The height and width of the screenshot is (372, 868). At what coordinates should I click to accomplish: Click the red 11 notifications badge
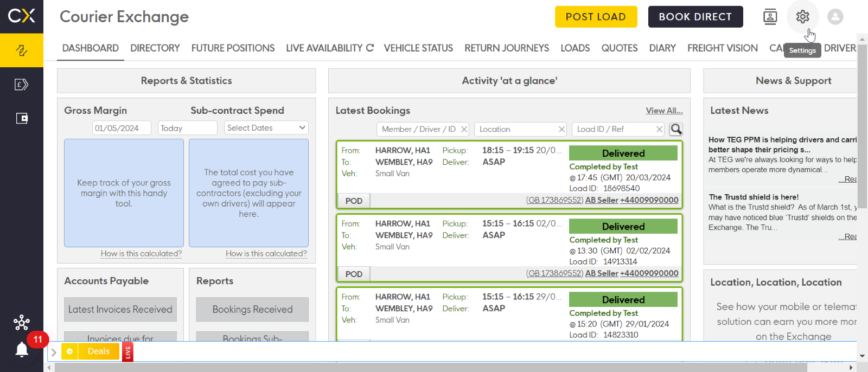(x=38, y=339)
